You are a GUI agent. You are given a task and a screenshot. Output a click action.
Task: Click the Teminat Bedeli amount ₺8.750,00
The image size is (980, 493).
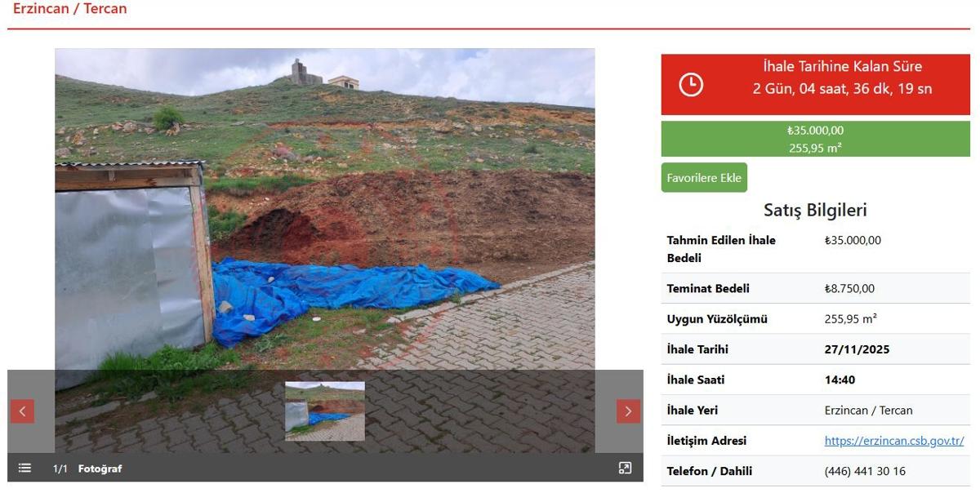tap(849, 288)
